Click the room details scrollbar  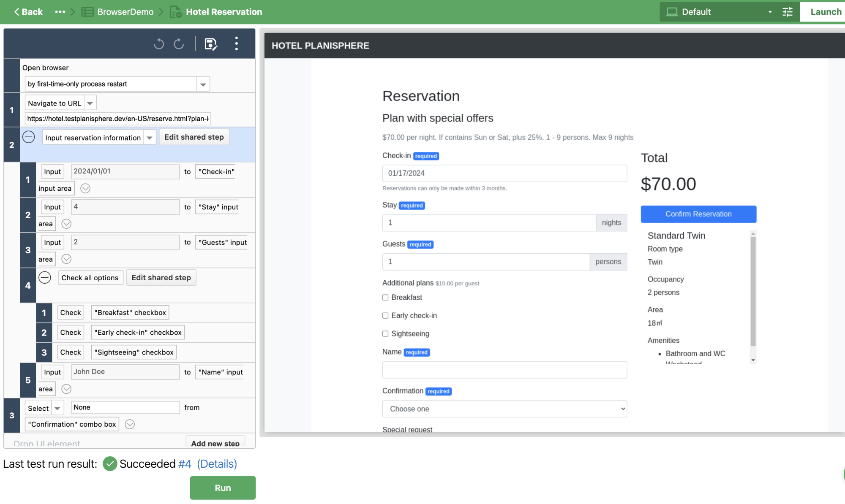[753, 291]
